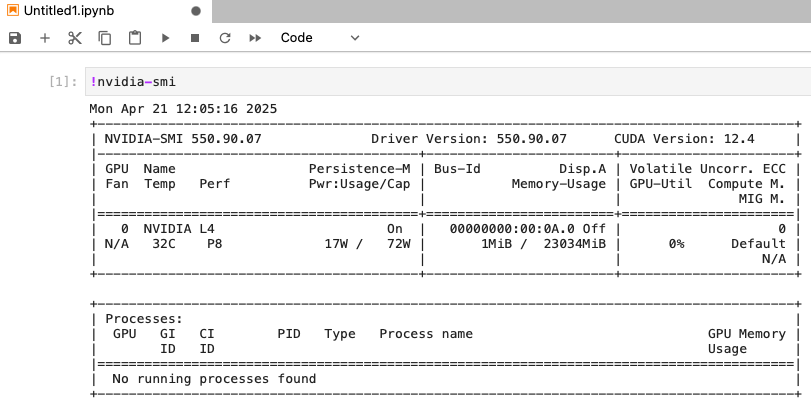Screen dimensions: 811x407
Task: Click the 0% GPU utilization value
Action: [x=676, y=244]
